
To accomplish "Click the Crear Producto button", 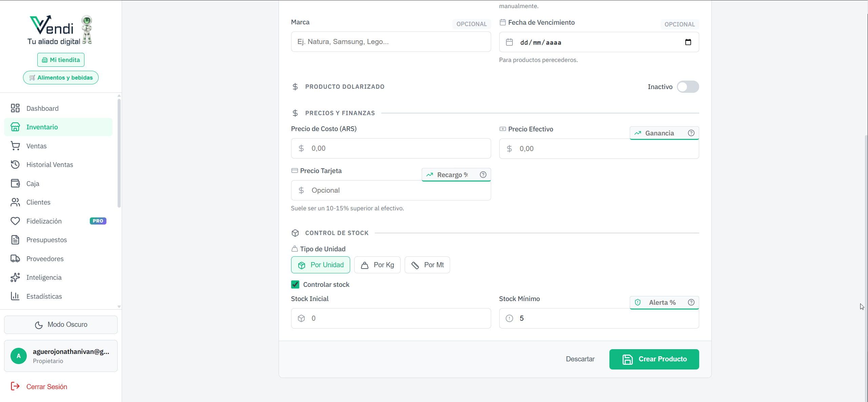I will tap(654, 359).
